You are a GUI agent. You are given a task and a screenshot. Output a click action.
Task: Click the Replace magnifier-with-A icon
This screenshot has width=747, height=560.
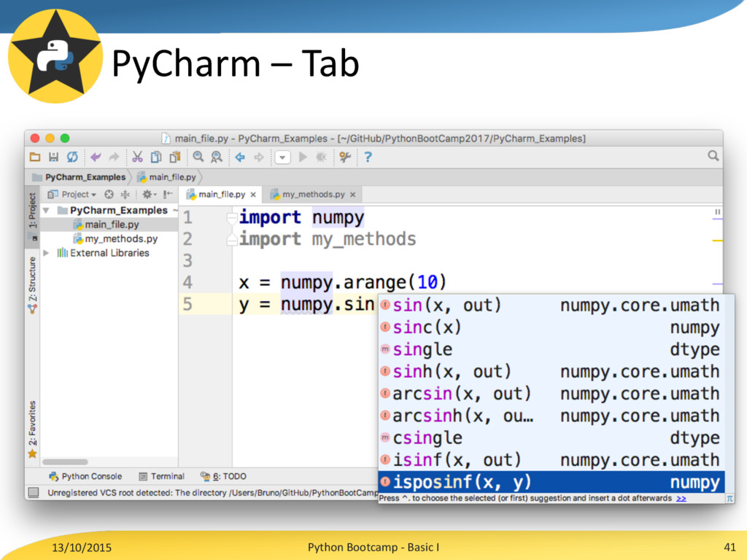(x=217, y=157)
